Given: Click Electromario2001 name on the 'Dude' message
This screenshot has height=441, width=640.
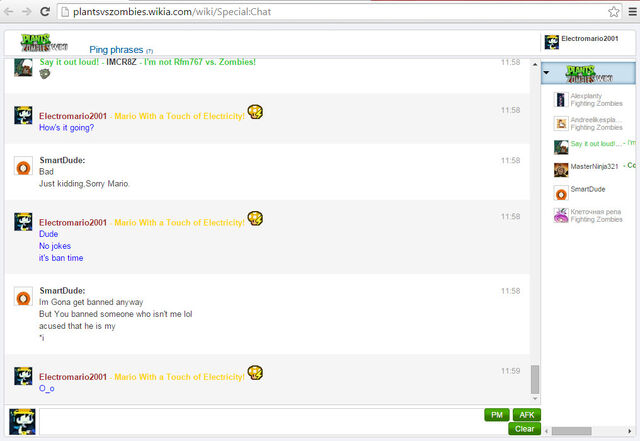Looking at the screenshot, I should 73,223.
